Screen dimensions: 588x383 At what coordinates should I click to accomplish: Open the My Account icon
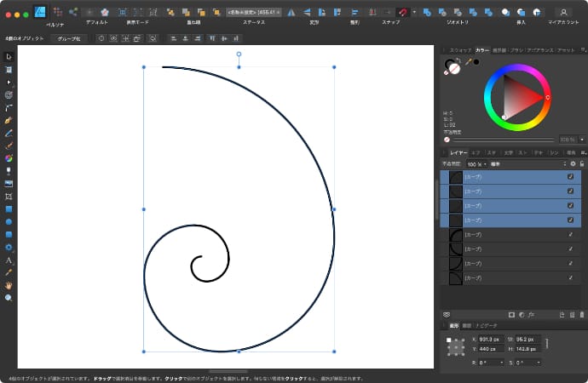pyautogui.click(x=562, y=12)
